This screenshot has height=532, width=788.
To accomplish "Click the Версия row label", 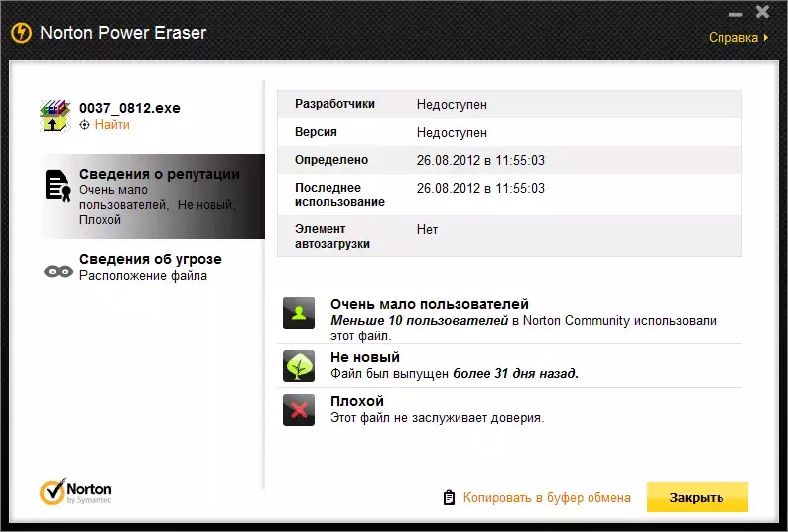I will pos(316,132).
